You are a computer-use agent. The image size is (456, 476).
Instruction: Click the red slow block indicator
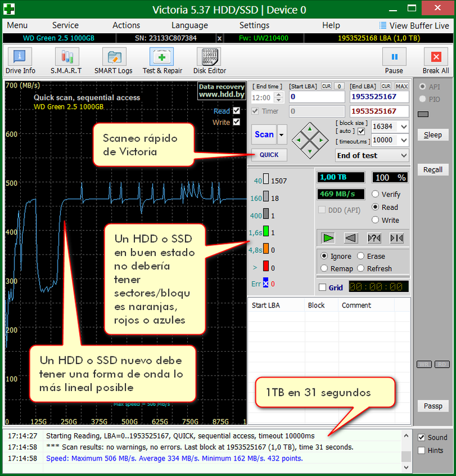click(x=266, y=266)
